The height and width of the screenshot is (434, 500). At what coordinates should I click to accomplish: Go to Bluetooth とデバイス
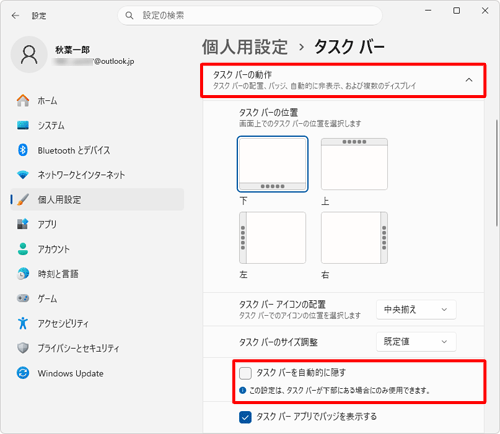97,150
